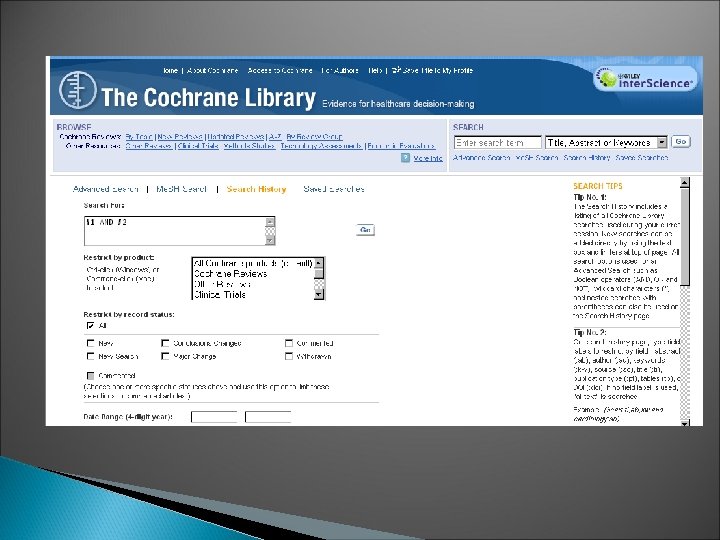This screenshot has height=540, width=720.
Task: Click the Save Title to My Profile icon
Action: point(396,70)
